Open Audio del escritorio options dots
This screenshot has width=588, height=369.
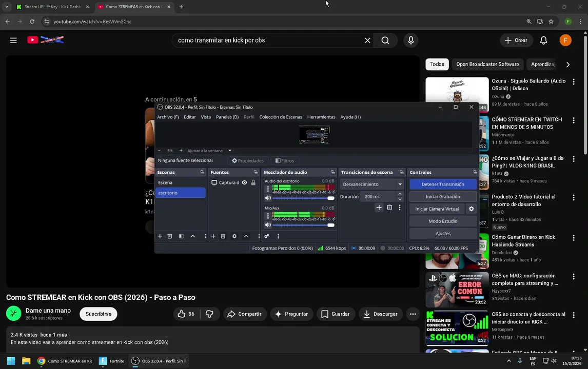268,189
